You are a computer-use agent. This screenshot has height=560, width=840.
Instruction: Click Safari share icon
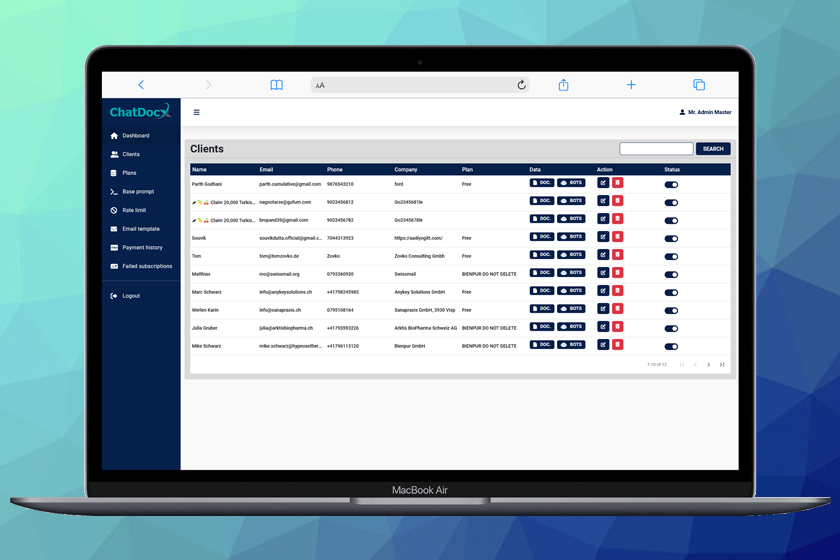tap(563, 85)
